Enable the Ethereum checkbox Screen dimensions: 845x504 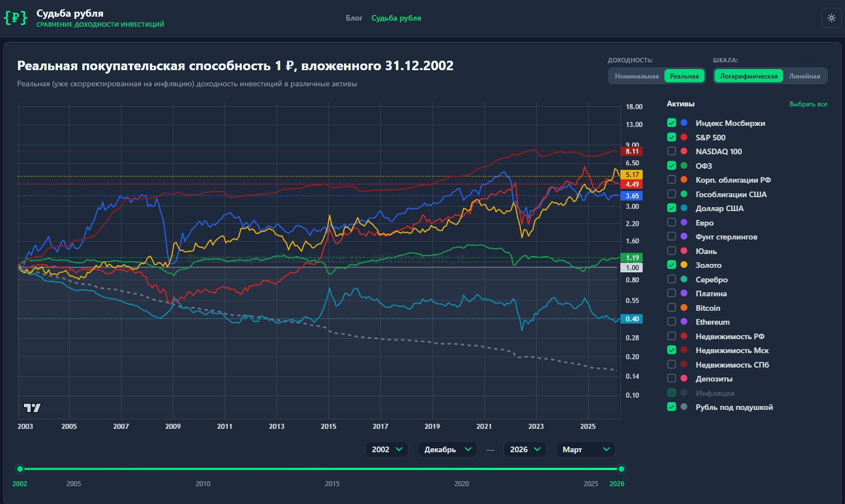[x=672, y=322]
